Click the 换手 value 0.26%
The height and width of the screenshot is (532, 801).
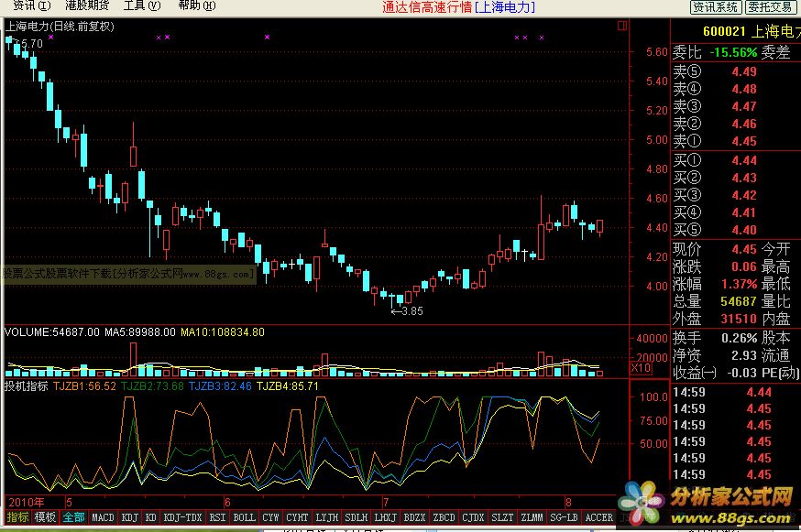click(740, 338)
